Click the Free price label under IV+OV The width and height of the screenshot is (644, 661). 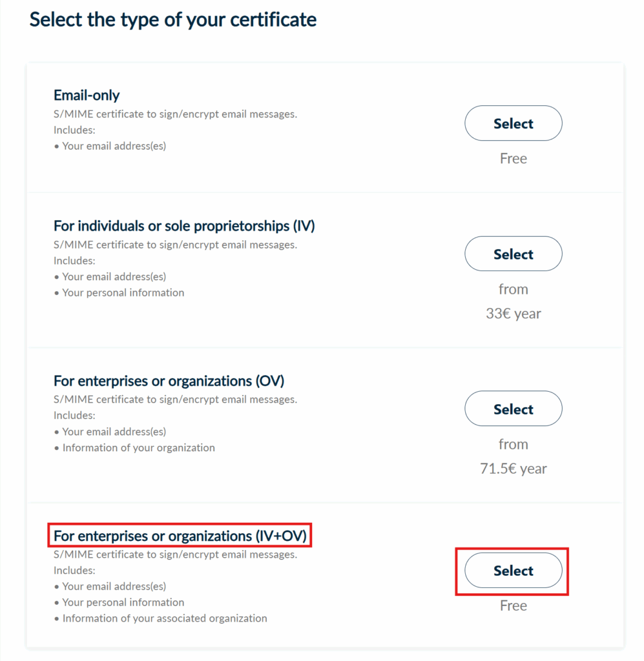(x=513, y=605)
